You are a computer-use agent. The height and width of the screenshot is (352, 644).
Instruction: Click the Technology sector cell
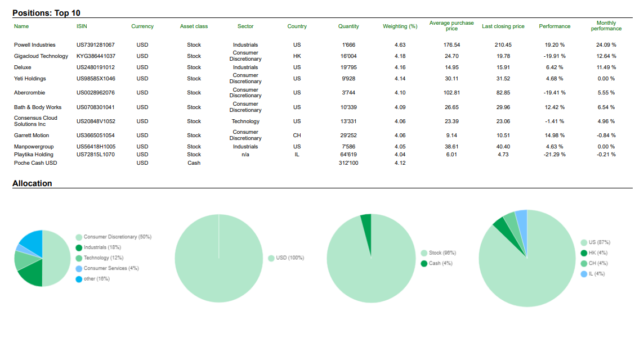(245, 121)
